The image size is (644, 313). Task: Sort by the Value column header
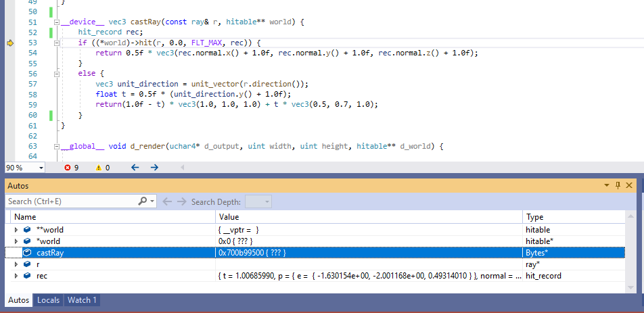[x=369, y=217]
